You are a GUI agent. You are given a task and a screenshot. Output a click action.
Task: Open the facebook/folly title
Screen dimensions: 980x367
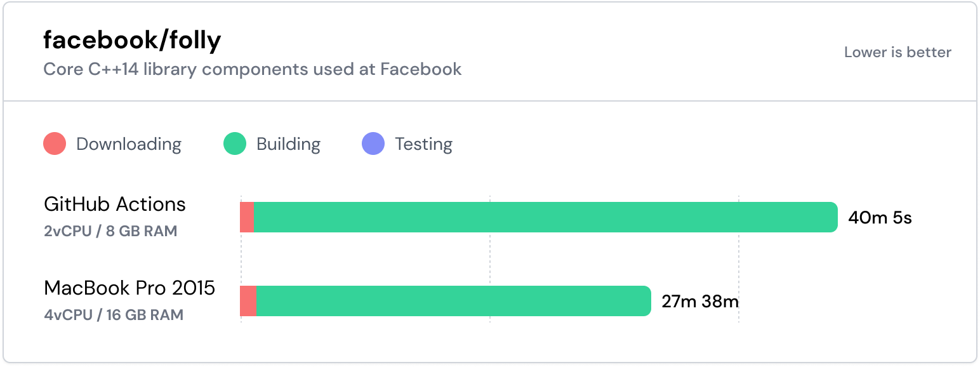point(132,41)
